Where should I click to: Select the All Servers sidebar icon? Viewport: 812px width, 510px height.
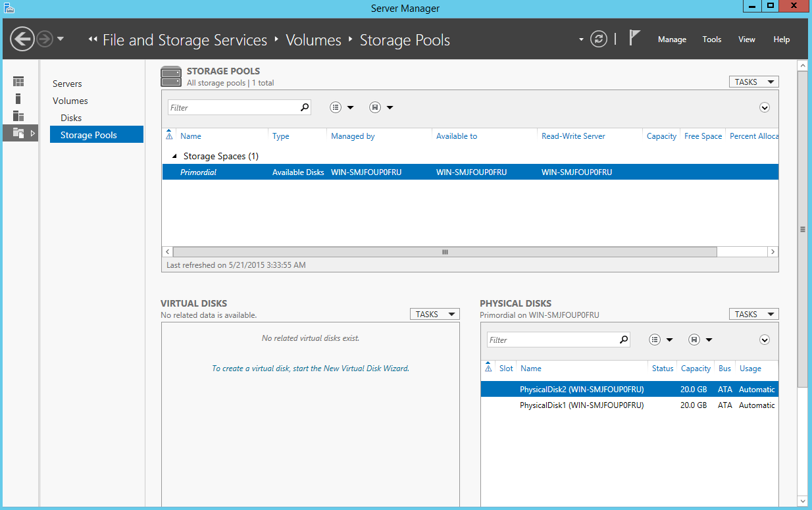click(18, 116)
